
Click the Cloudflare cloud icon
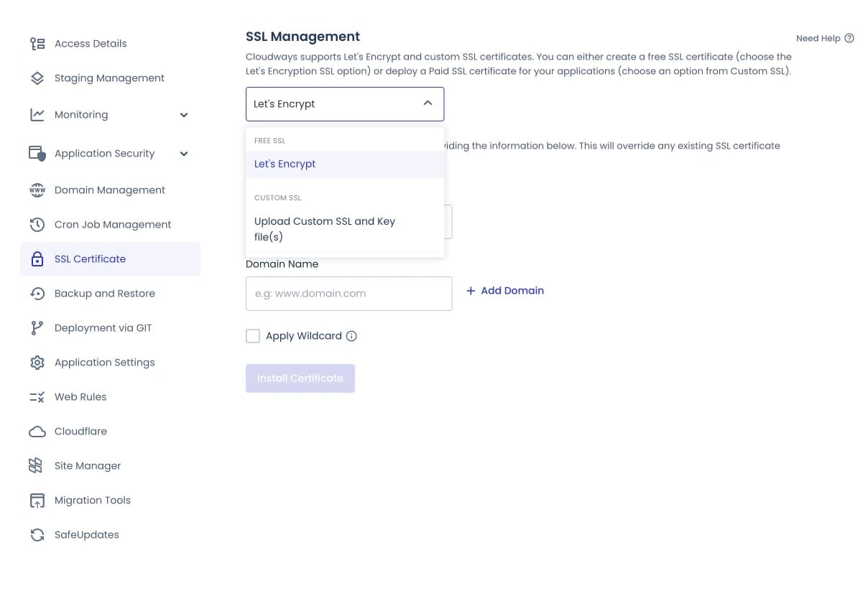click(x=37, y=432)
